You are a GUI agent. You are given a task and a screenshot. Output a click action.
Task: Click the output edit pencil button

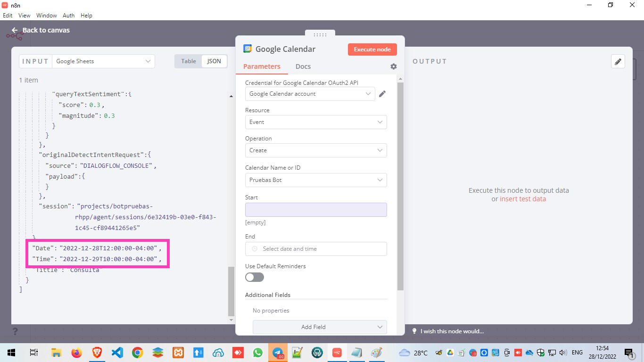coord(618,61)
